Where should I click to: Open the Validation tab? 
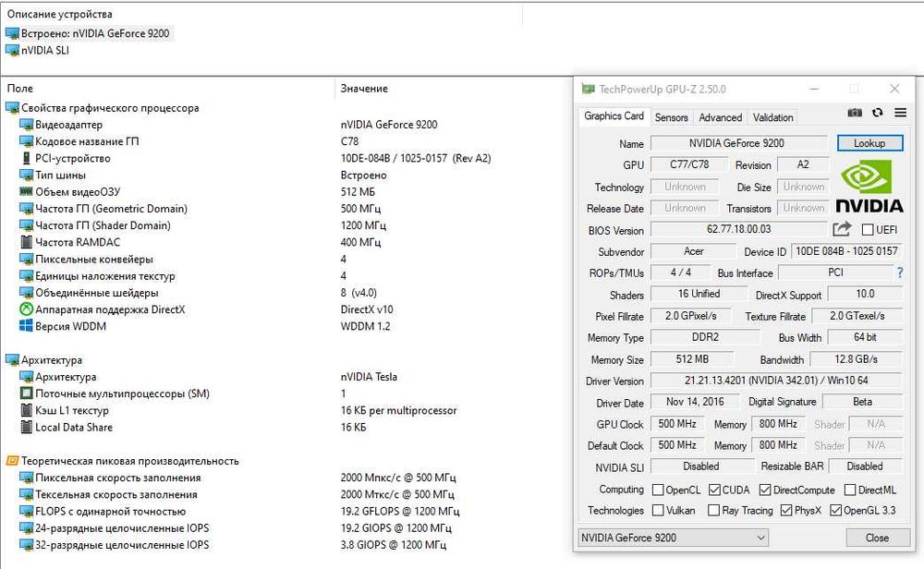[772, 118]
